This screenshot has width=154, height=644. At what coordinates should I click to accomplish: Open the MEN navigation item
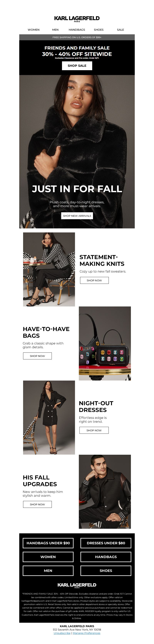(55, 30)
